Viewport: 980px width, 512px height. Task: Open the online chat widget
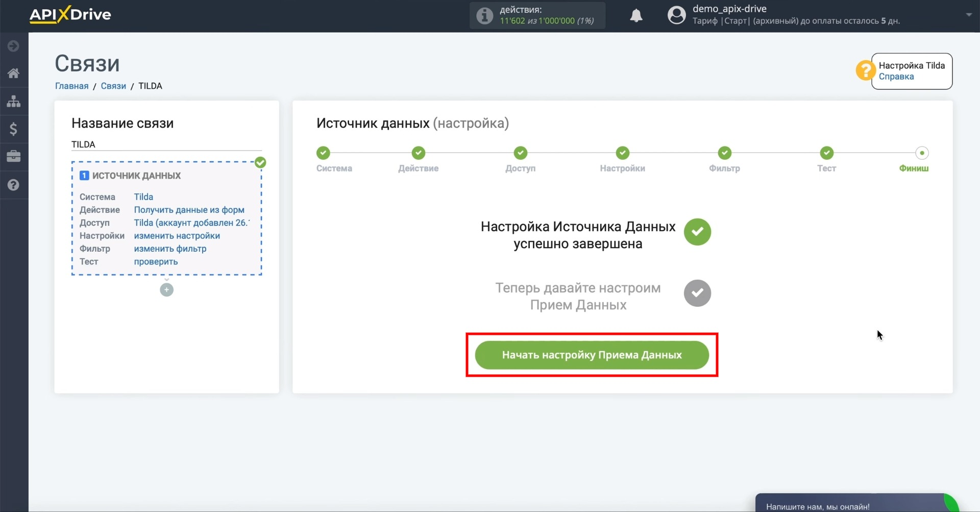[857, 503]
